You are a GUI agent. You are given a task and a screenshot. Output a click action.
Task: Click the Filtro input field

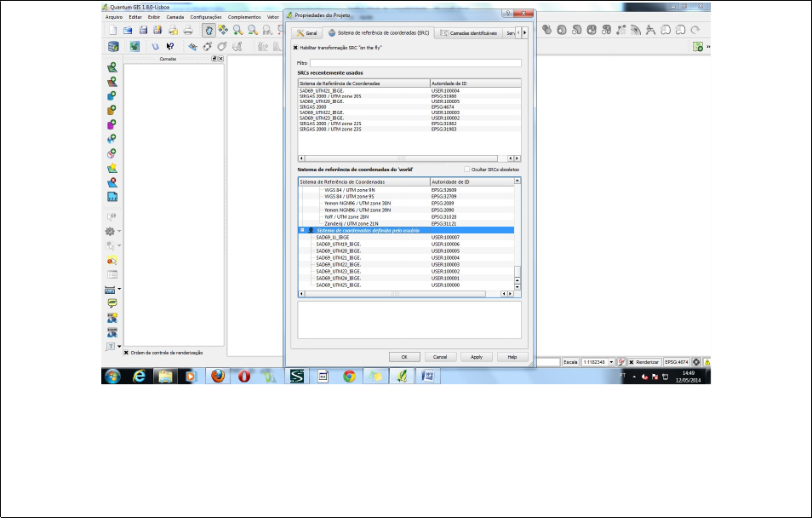[x=415, y=63]
